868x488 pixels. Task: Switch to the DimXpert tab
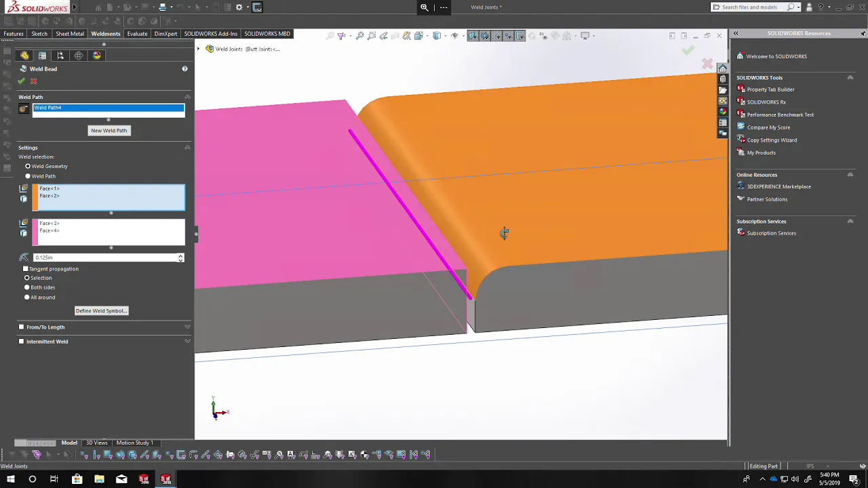(165, 34)
